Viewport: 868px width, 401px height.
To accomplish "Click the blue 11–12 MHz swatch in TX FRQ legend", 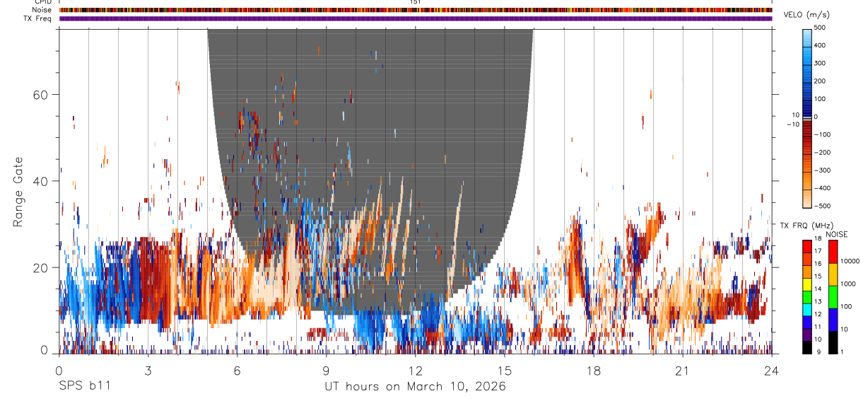I will 807,322.
